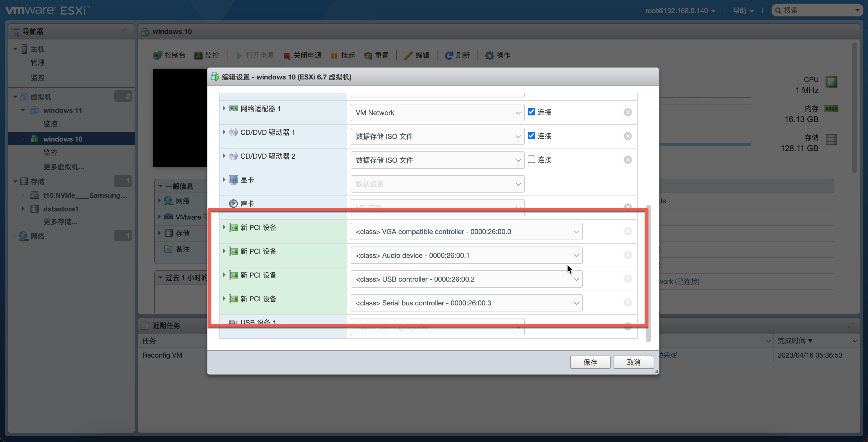Remove the Serial bus controller PCI entry

(628, 302)
